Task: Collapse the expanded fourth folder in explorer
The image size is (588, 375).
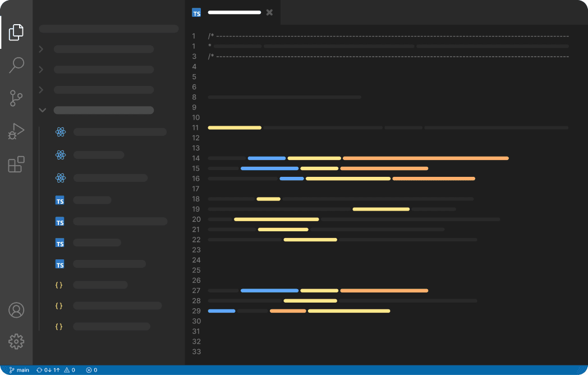Action: point(42,110)
